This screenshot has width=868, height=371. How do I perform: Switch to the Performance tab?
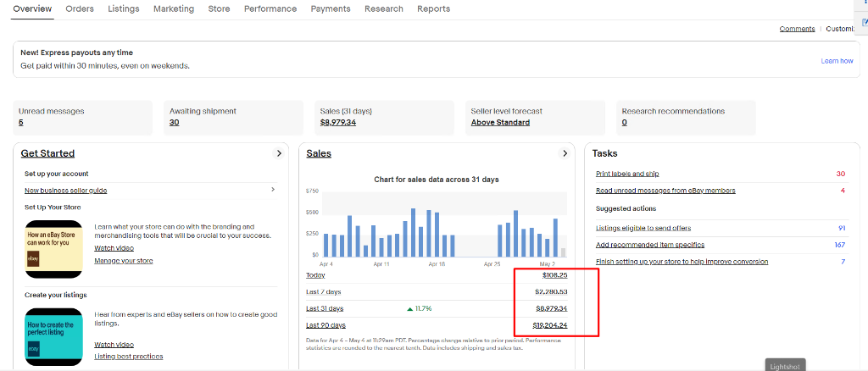coord(270,8)
